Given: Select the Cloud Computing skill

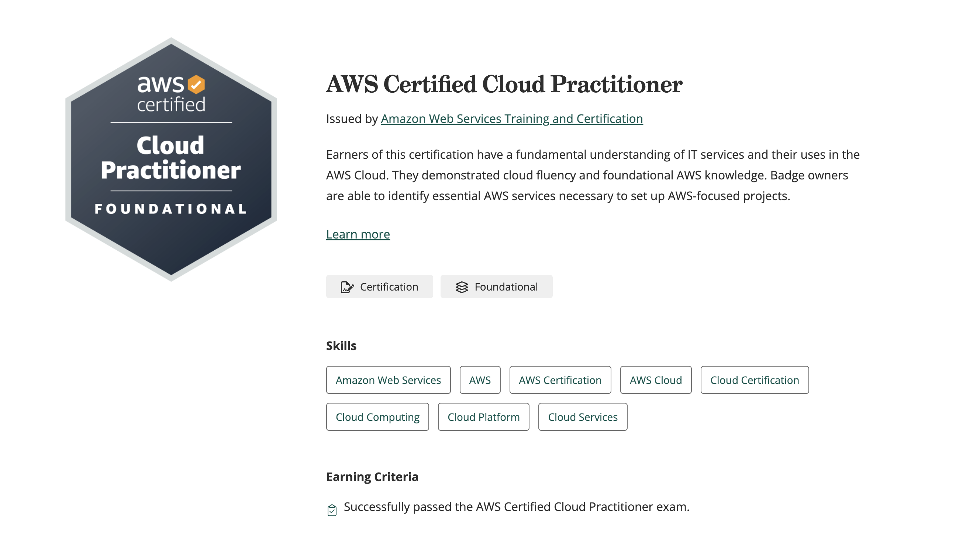Looking at the screenshot, I should coord(377,417).
